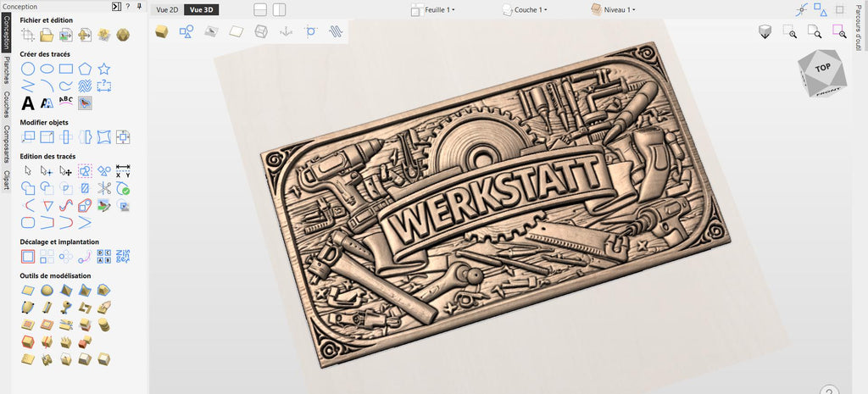Select the Draw Circle tool
868x394 pixels.
pos(28,69)
